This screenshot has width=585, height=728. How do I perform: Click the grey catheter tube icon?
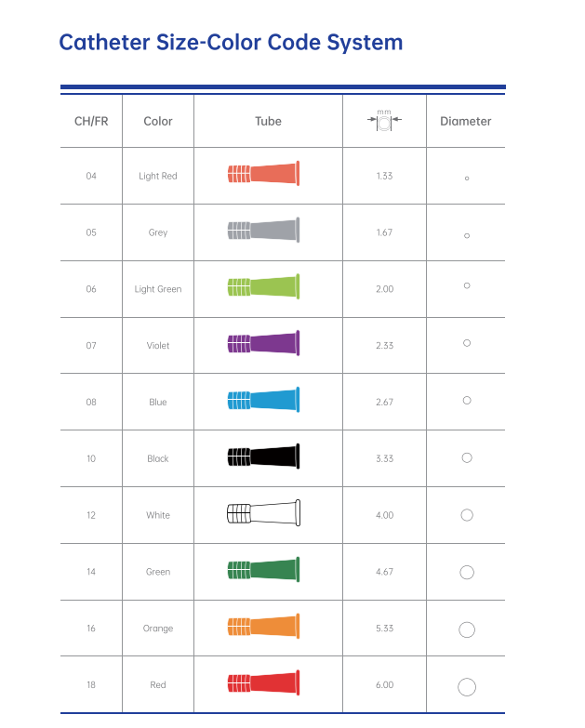[x=264, y=231]
